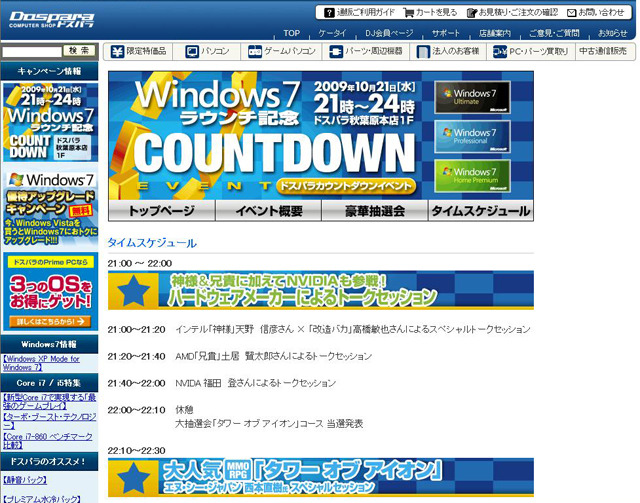Switch to the イベント概要 tab
This screenshot has height=503, width=640.
[269, 210]
